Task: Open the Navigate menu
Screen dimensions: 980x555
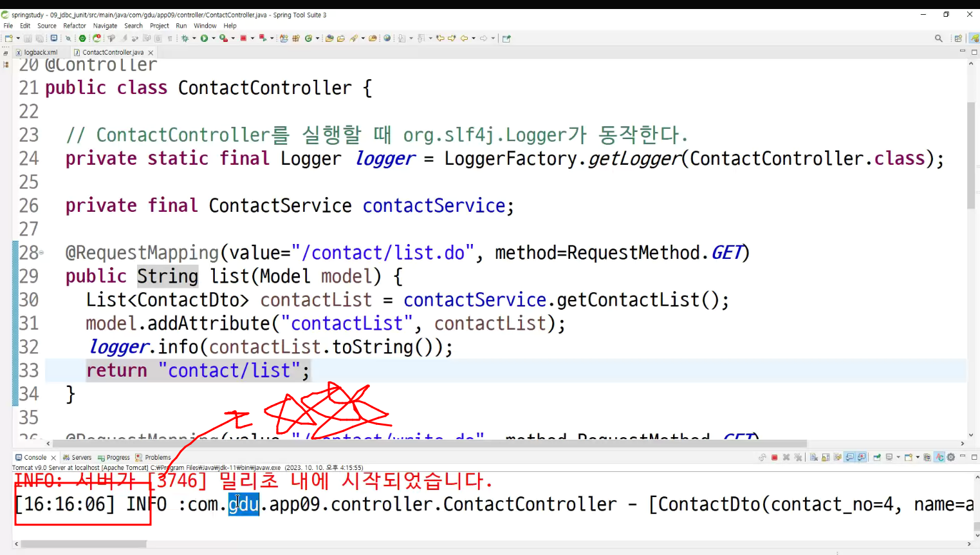Action: (105, 26)
